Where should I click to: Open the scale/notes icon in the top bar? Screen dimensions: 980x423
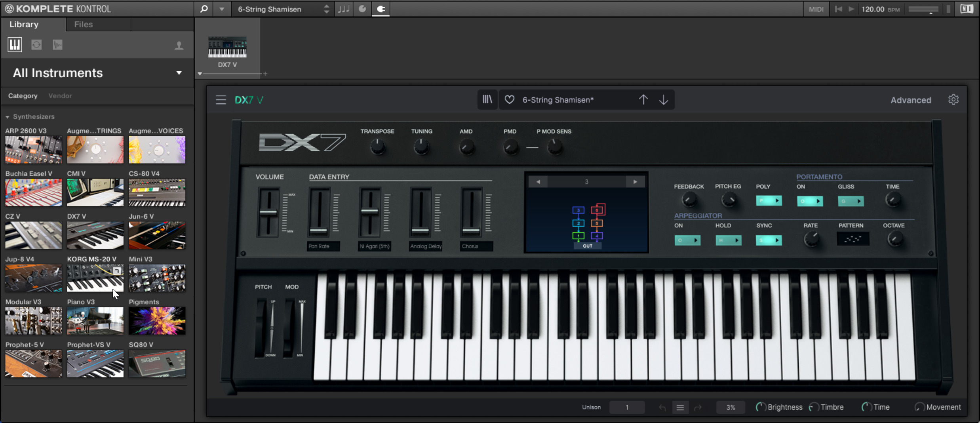(344, 9)
